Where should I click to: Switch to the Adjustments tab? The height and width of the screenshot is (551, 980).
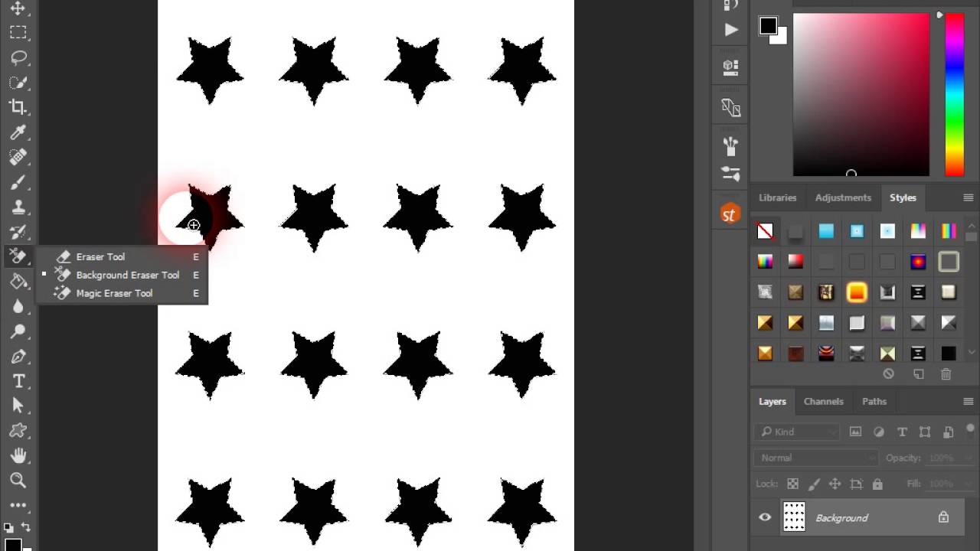[x=843, y=197]
